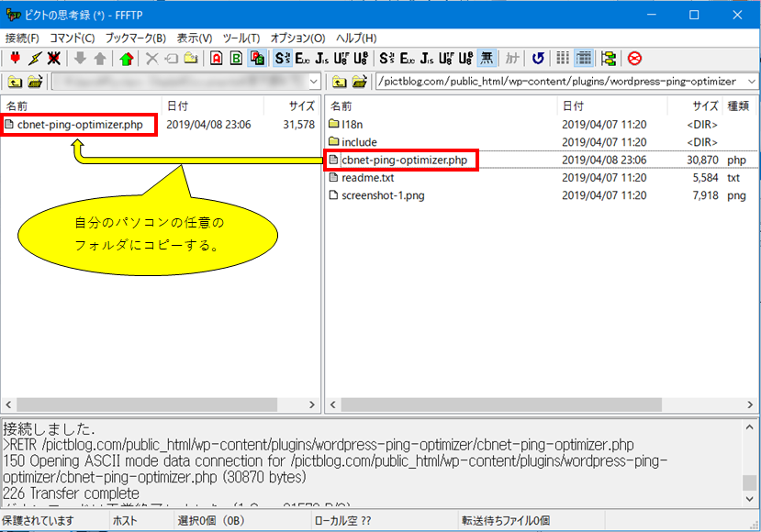Click the Disconnect icon with crossed plug
The image size is (761, 532).
pyautogui.click(x=54, y=59)
